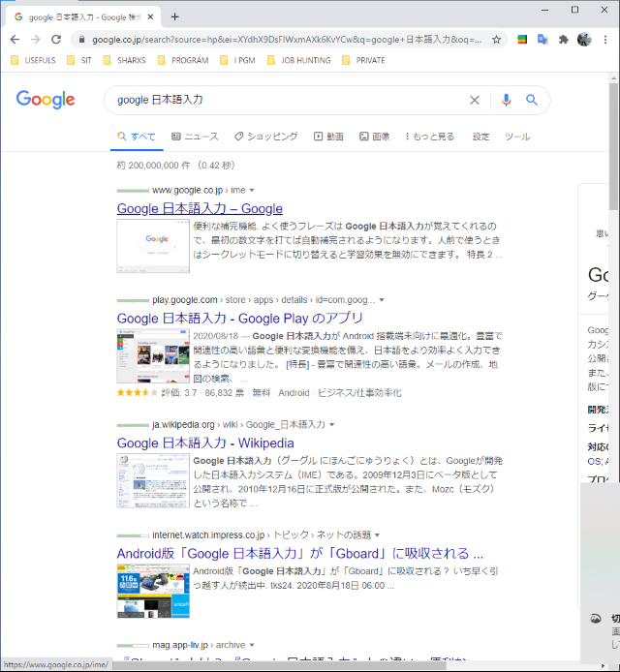The image size is (620, 672).
Task: Open the I PGM bookmark folder
Action: point(237,60)
